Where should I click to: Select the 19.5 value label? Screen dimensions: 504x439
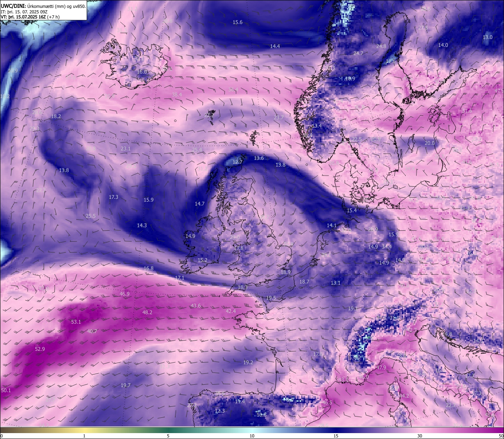point(271,298)
